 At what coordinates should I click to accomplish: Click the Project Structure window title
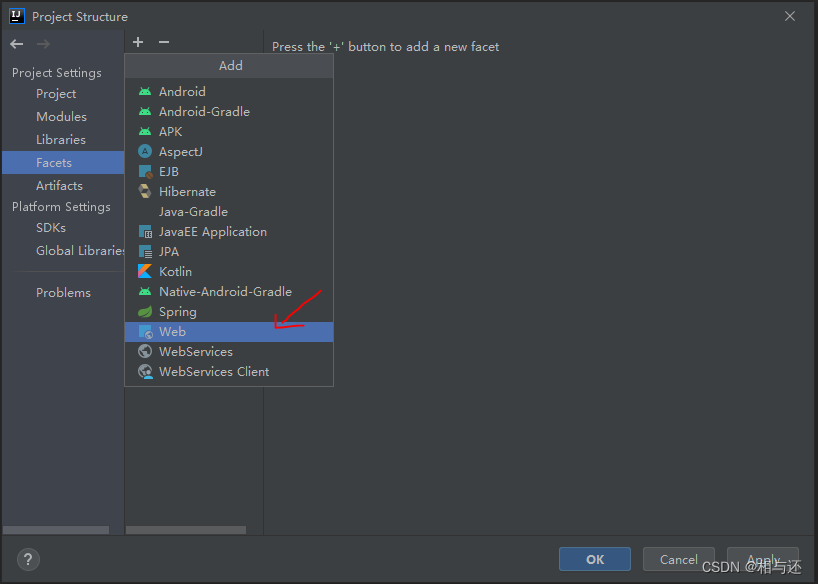coord(80,17)
